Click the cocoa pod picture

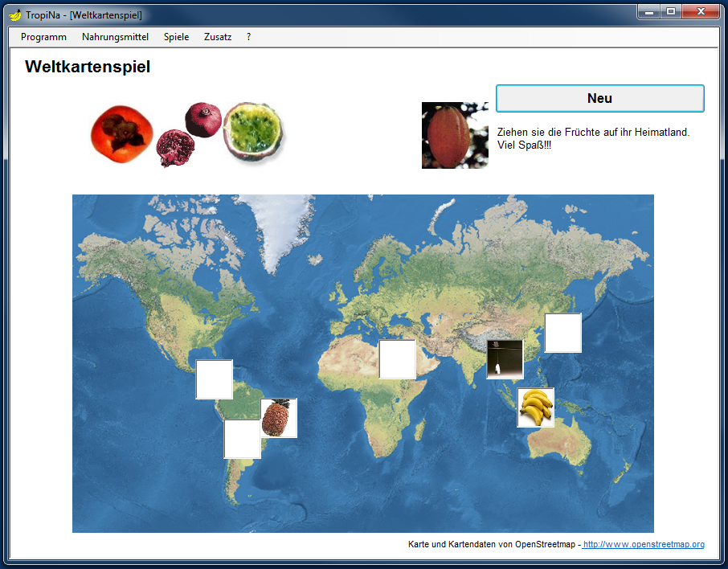455,135
